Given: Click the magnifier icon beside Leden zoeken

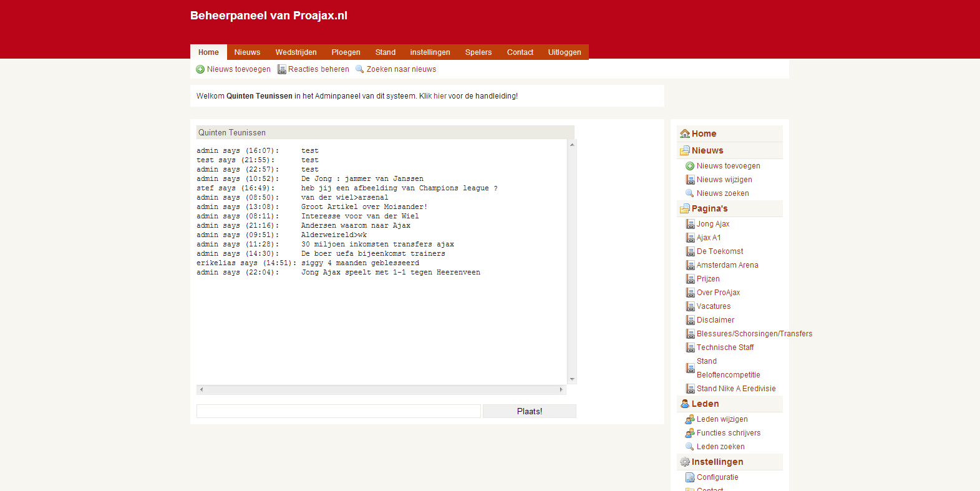Looking at the screenshot, I should tap(690, 447).
